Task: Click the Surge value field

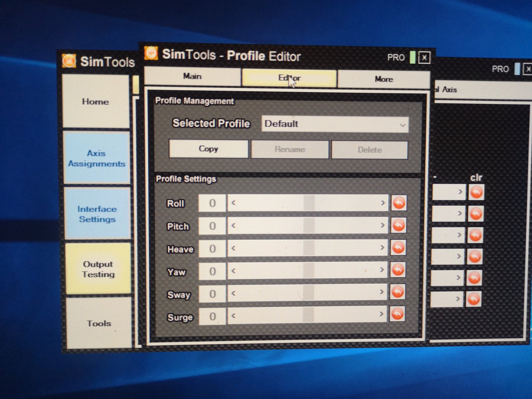Action: coord(213,316)
